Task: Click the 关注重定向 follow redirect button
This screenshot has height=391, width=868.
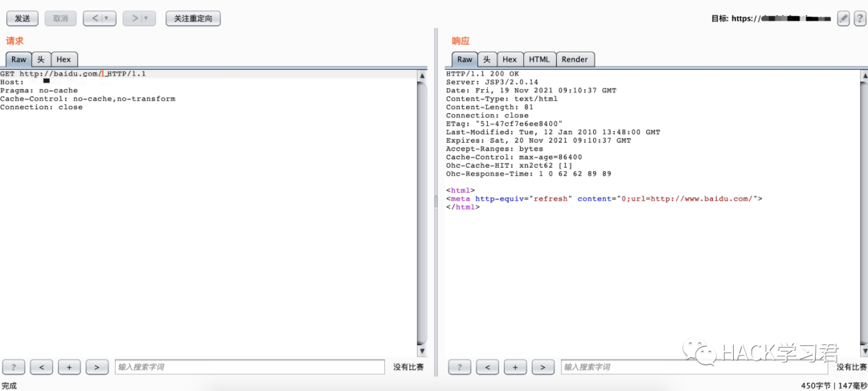Action: [193, 18]
